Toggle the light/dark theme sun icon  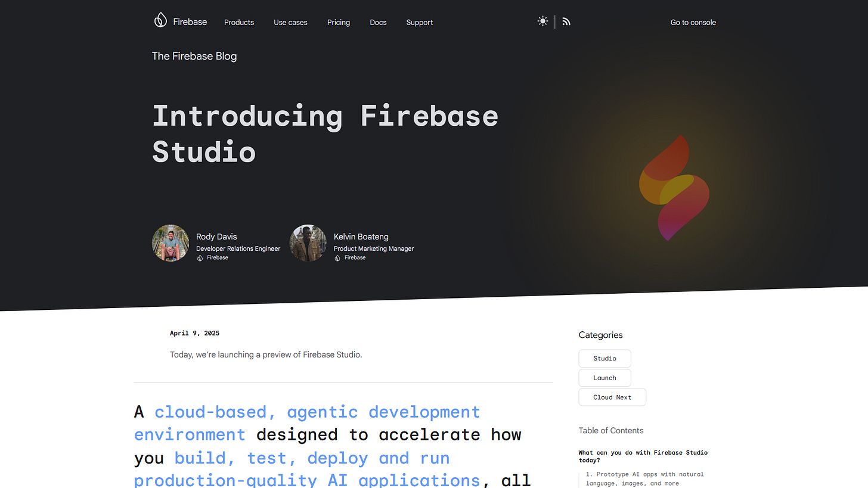542,21
